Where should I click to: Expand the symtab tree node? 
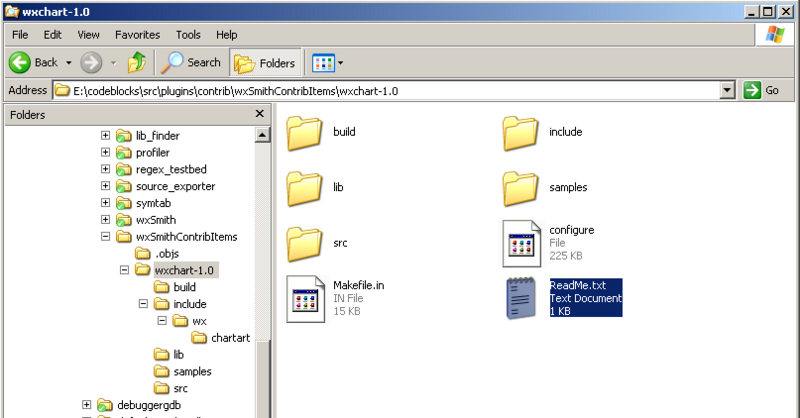[105, 203]
